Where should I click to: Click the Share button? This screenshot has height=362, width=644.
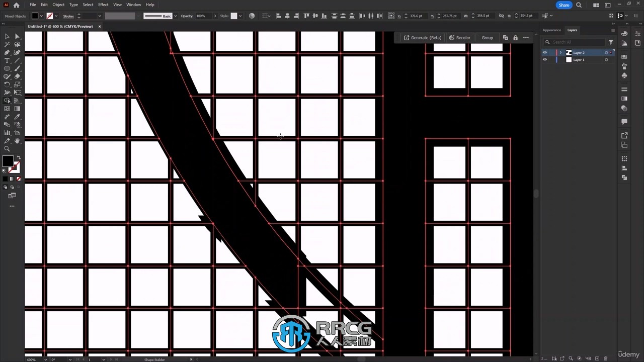[564, 5]
